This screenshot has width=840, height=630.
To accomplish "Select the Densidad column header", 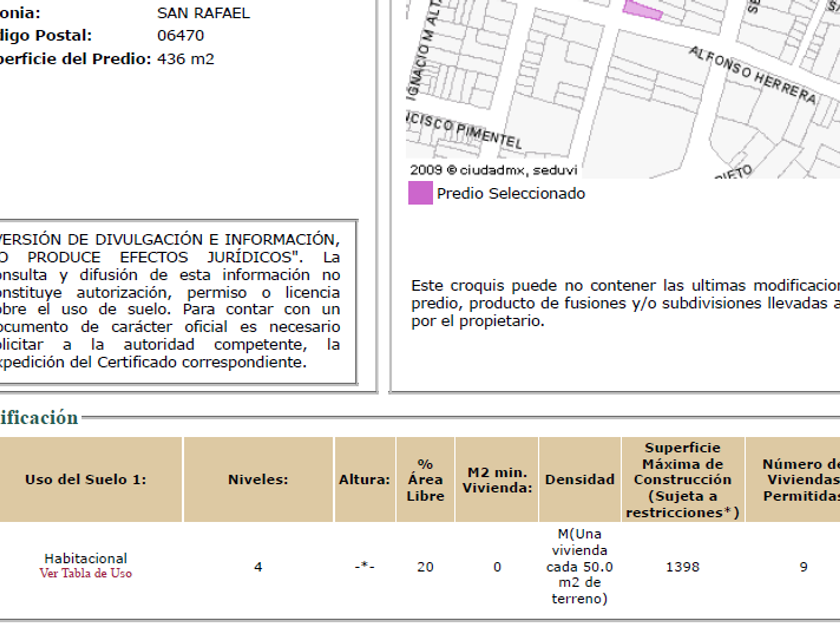I will point(579,480).
